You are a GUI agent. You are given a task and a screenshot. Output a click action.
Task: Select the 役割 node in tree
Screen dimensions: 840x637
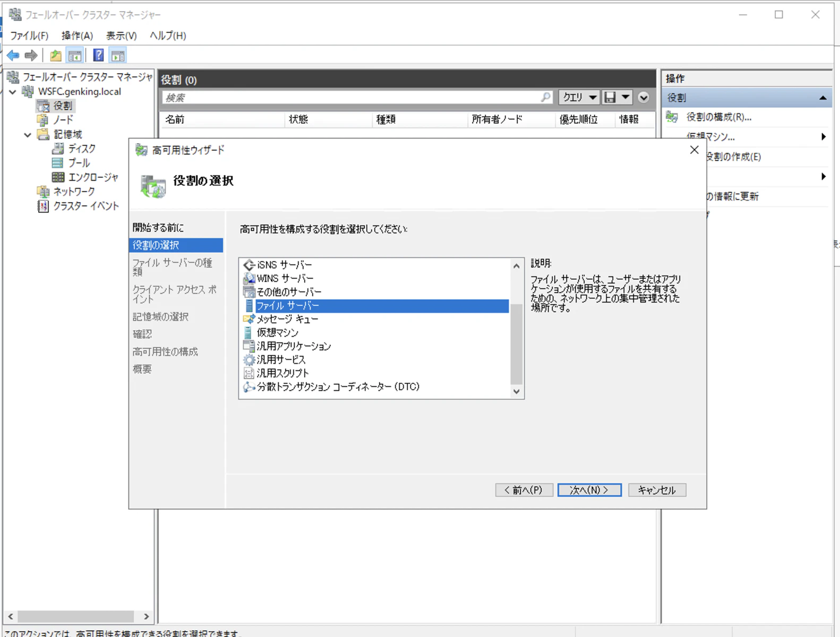(63, 106)
